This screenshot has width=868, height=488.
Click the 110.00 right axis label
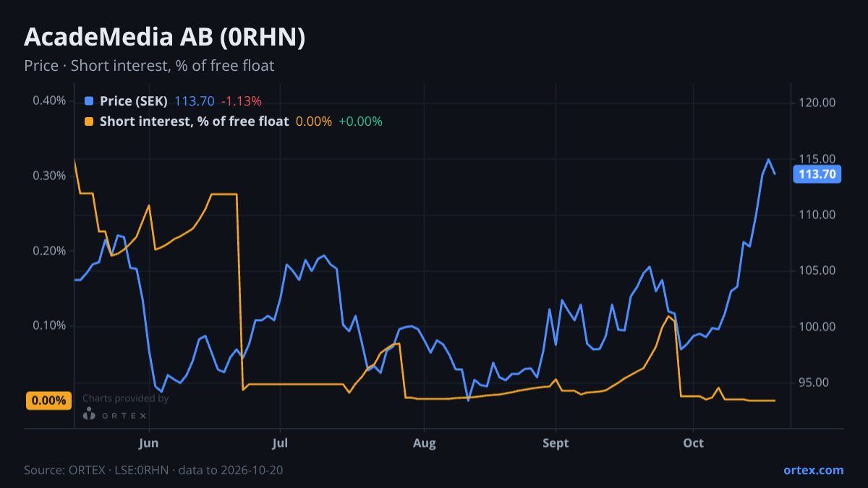click(817, 215)
